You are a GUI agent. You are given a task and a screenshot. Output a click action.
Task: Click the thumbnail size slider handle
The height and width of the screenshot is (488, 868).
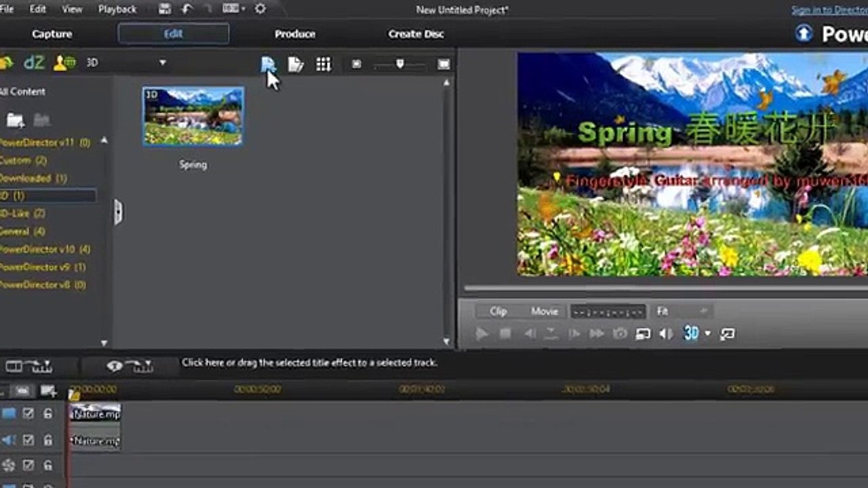coord(400,64)
